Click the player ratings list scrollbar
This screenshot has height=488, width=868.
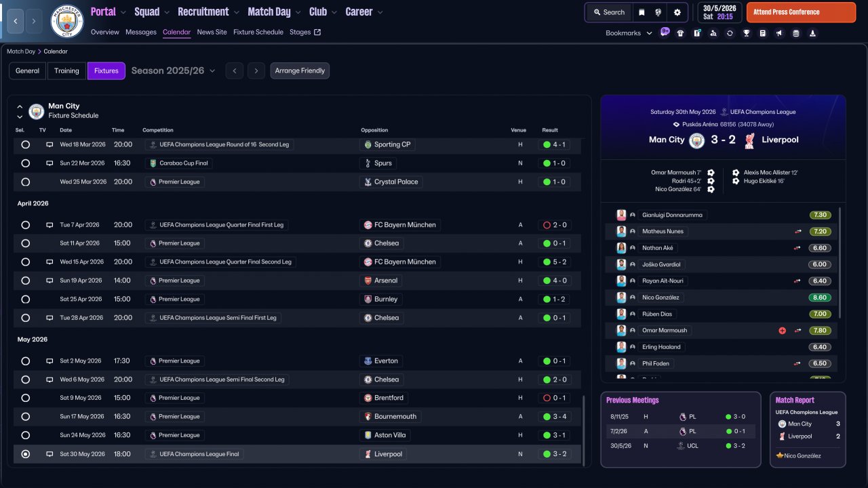pyautogui.click(x=840, y=263)
